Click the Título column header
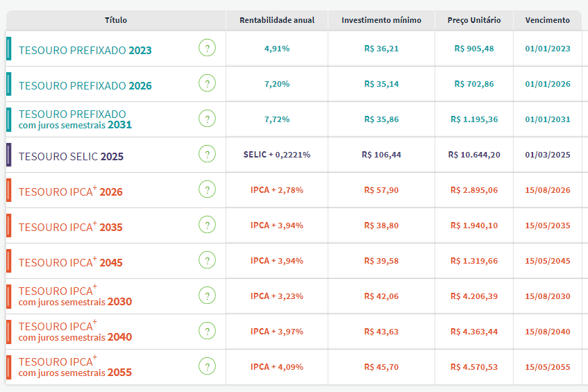The height and width of the screenshot is (392, 588). pyautogui.click(x=116, y=20)
